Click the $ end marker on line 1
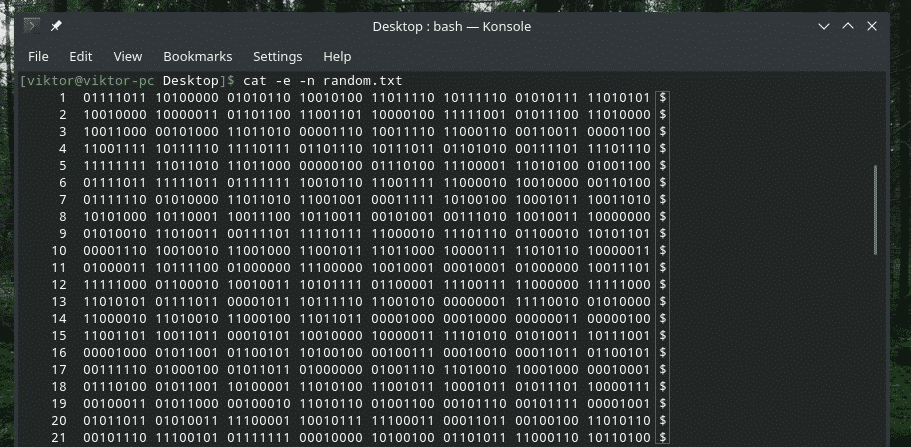The height and width of the screenshot is (447, 911). 663,98
